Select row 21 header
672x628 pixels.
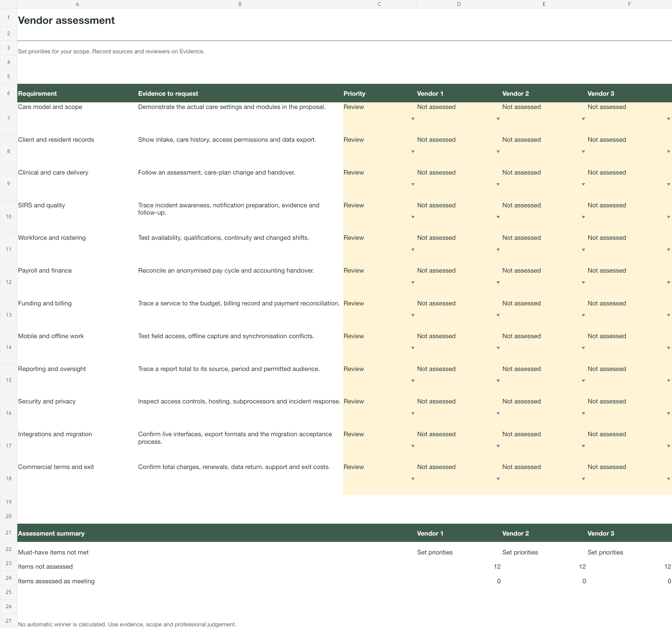coord(9,533)
